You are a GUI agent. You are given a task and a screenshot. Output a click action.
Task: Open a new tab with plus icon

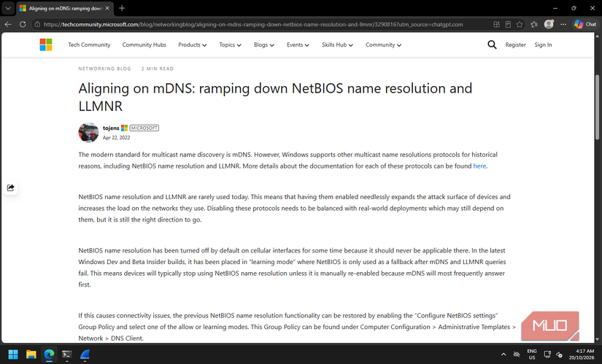tap(122, 8)
